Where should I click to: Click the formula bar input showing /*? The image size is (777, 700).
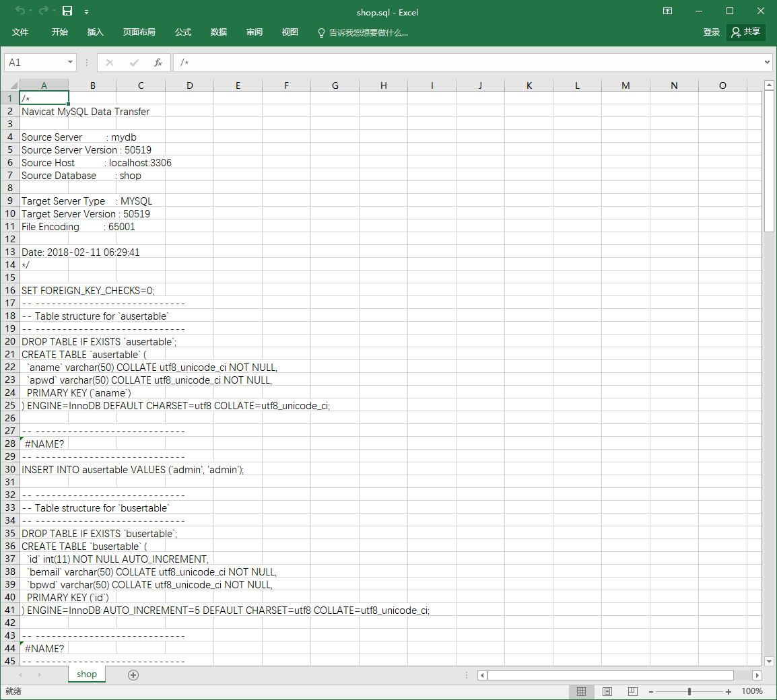[468, 63]
